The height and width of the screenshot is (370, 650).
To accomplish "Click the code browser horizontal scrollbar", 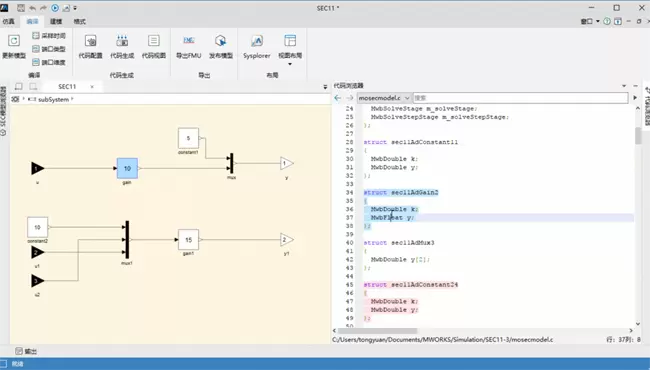I will click(x=377, y=331).
